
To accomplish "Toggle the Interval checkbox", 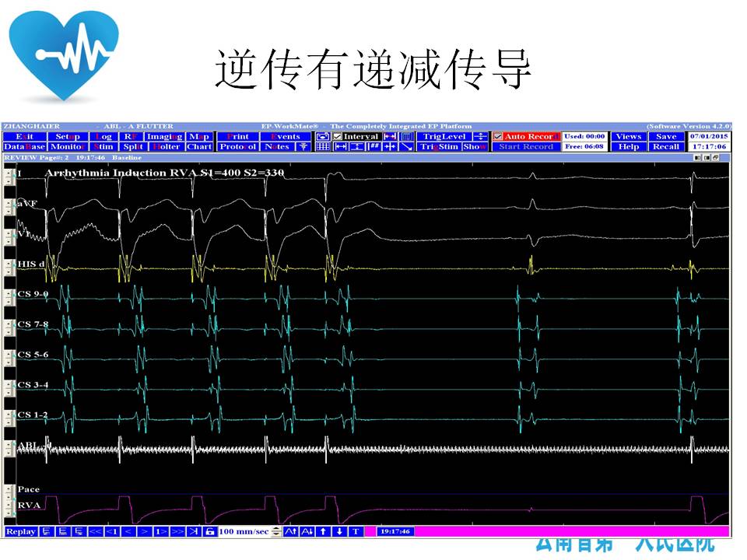I will point(338,137).
